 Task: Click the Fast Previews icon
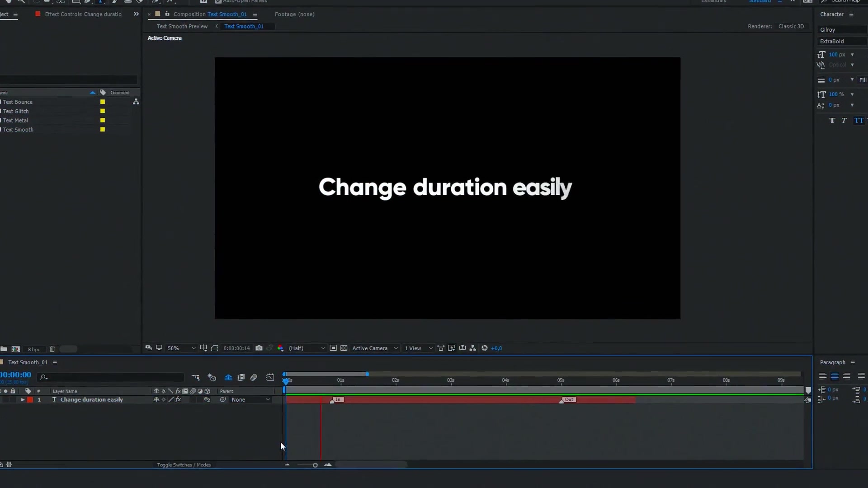452,348
